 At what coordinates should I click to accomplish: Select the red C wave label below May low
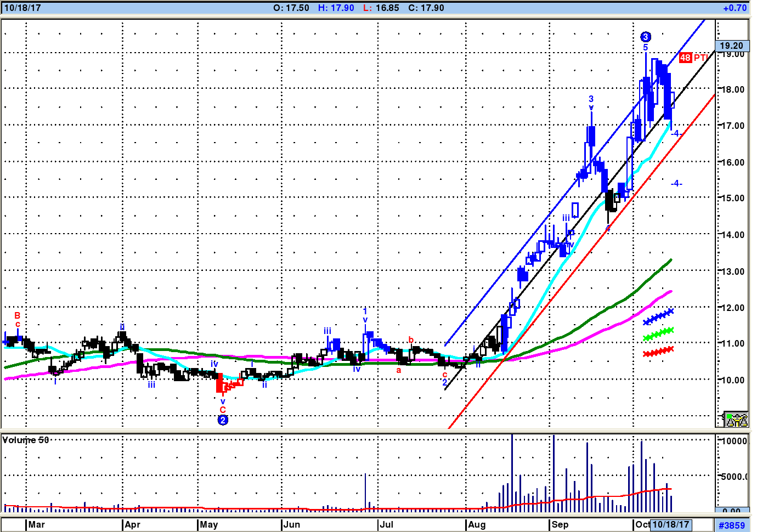223,410
